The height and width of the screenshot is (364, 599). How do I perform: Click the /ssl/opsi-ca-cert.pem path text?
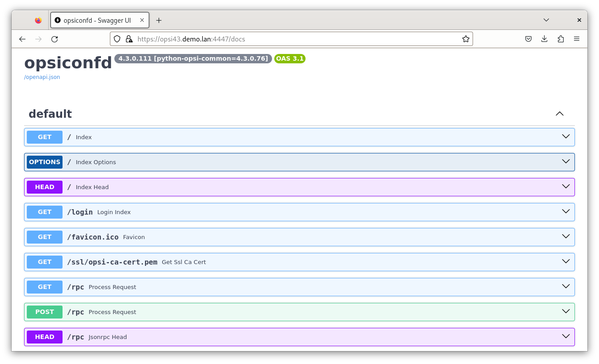(x=112, y=262)
